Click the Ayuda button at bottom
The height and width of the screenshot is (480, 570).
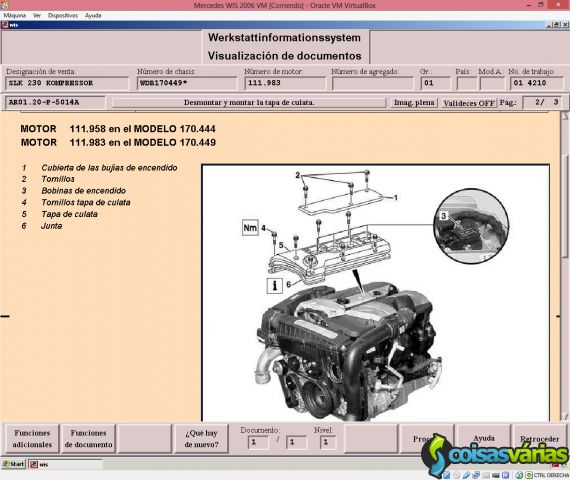pyautogui.click(x=484, y=439)
